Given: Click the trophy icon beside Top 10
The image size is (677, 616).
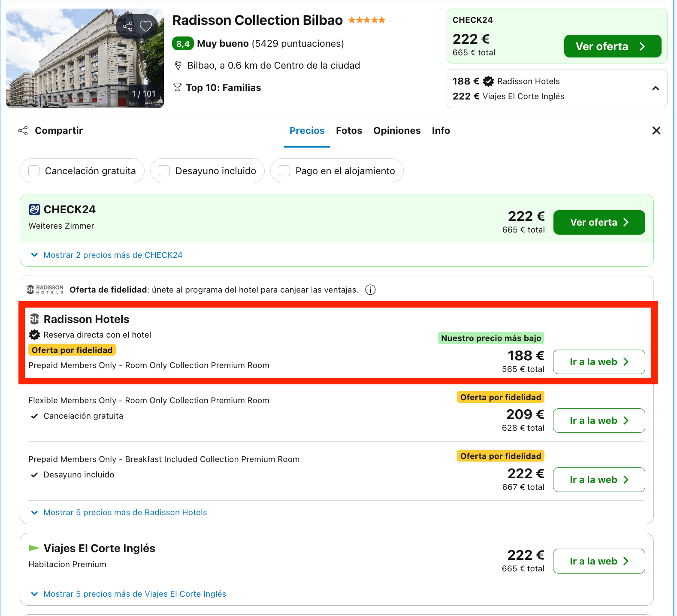Looking at the screenshot, I should [x=177, y=88].
